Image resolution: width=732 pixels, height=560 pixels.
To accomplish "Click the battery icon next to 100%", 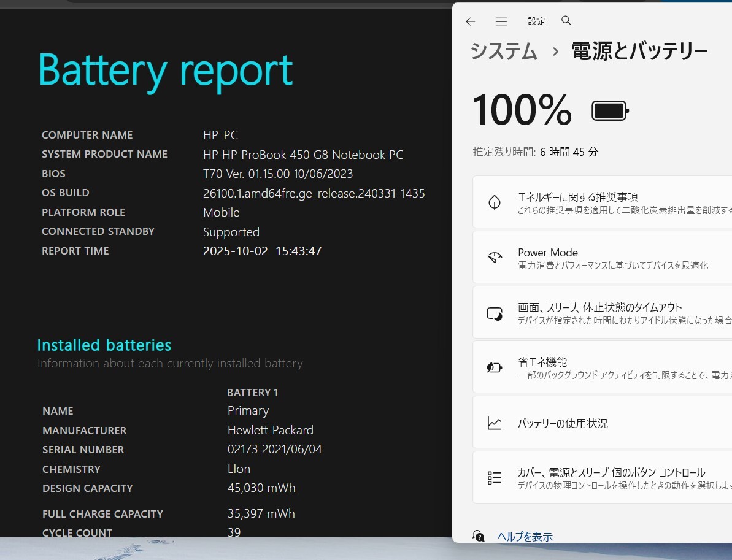I will click(609, 111).
